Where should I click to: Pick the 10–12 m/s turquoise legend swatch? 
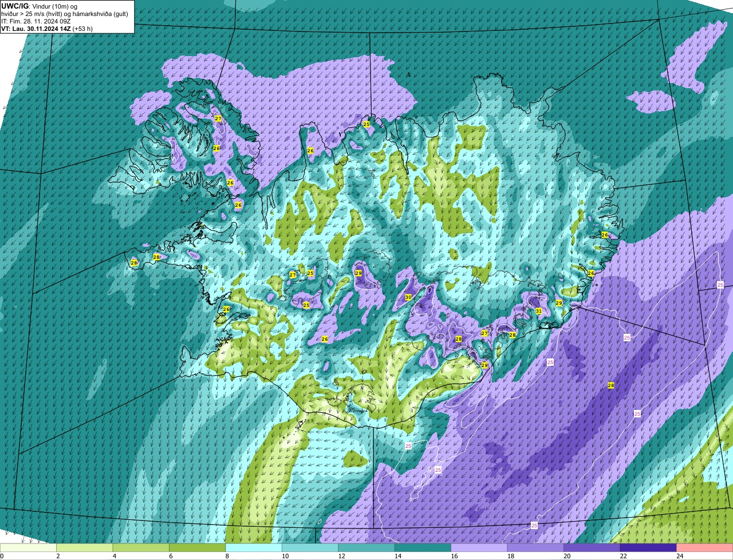310,547
